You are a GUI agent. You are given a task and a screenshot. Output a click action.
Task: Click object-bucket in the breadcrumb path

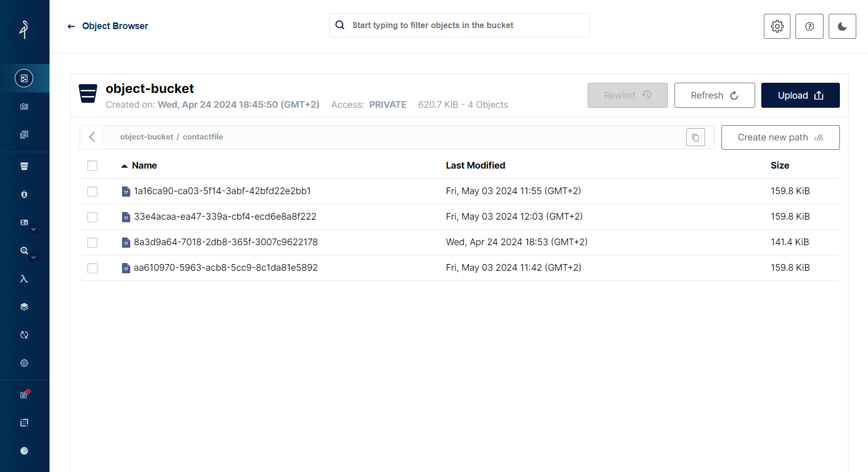coord(147,137)
